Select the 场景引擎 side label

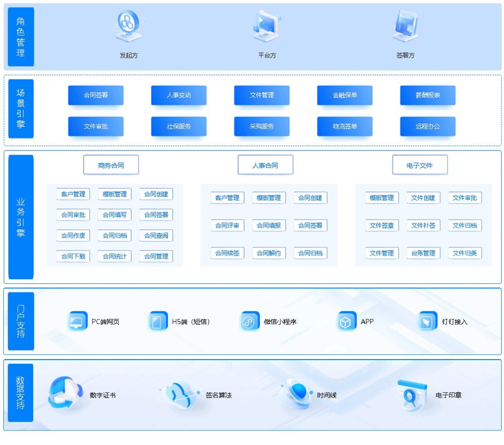point(21,109)
